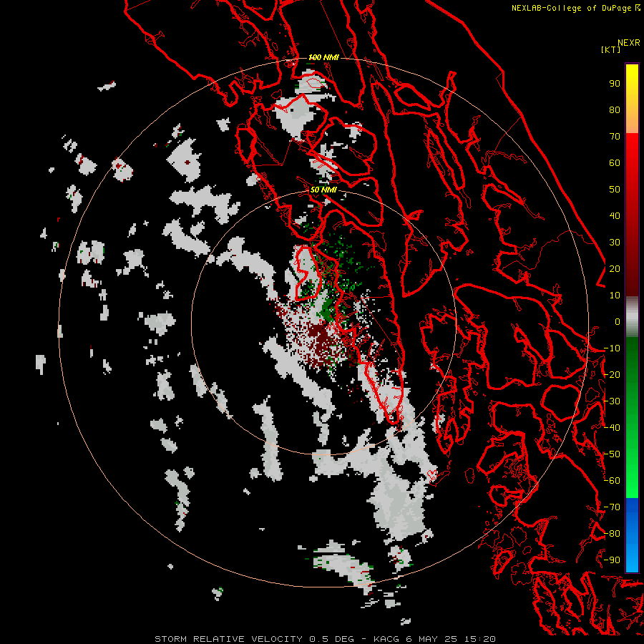Click the 50 NMI range ring label
This screenshot has height=644, width=644.
(x=323, y=190)
